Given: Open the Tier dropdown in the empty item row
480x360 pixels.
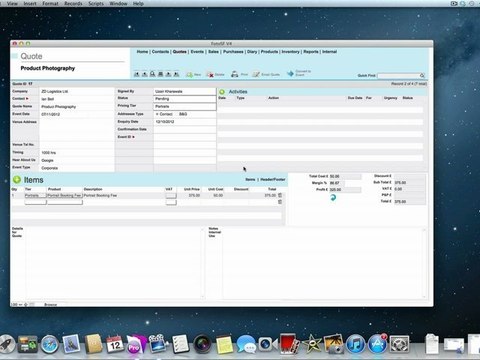Looking at the screenshot, I should point(35,202).
